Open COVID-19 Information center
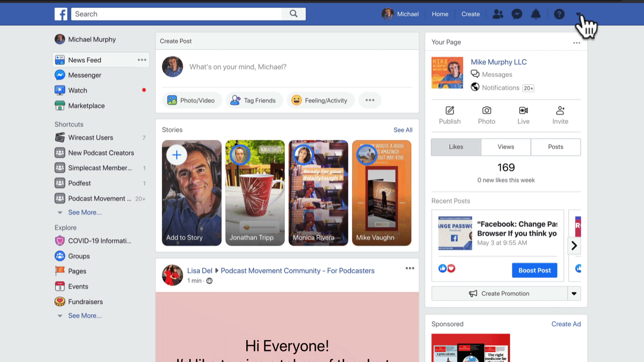The image size is (644, 362). 101,241
